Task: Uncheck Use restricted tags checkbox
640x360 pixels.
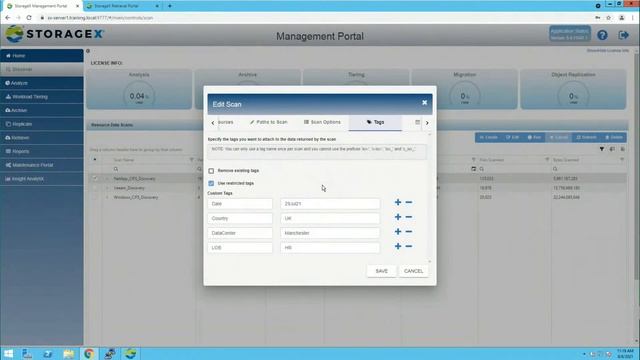Action: click(211, 183)
